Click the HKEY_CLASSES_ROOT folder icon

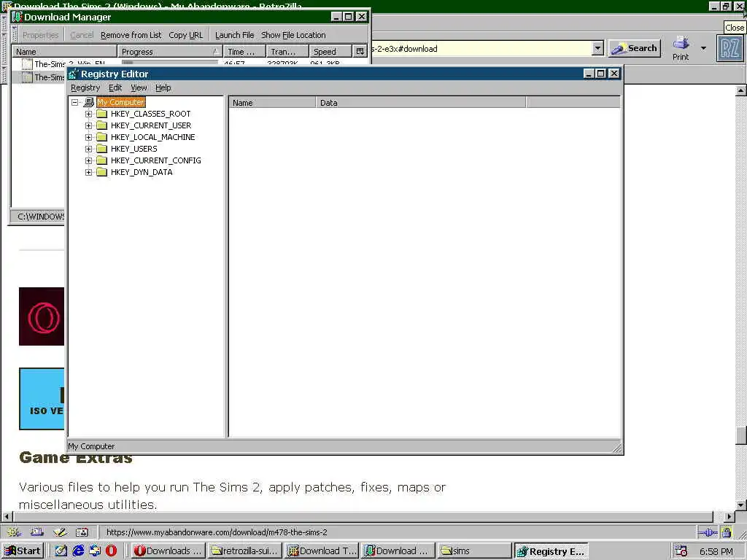pos(101,114)
